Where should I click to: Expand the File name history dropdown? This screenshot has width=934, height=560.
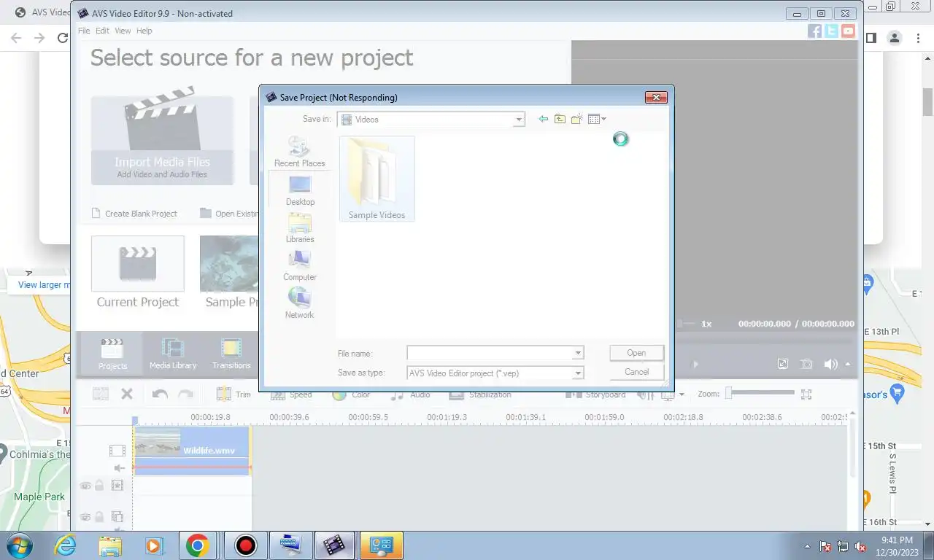coord(578,353)
